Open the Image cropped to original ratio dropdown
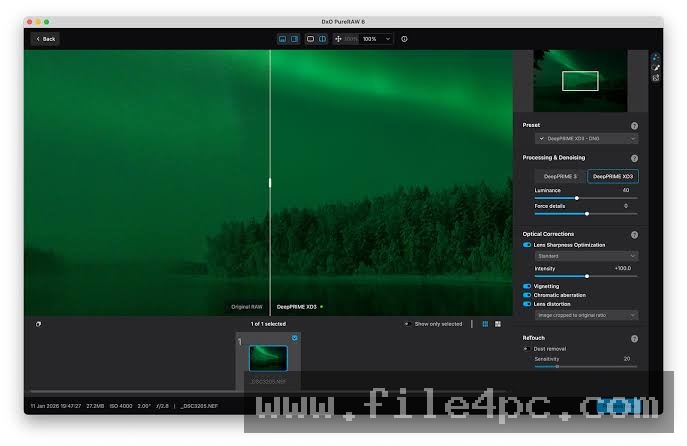Screen dimensions: 687x446 586,315
